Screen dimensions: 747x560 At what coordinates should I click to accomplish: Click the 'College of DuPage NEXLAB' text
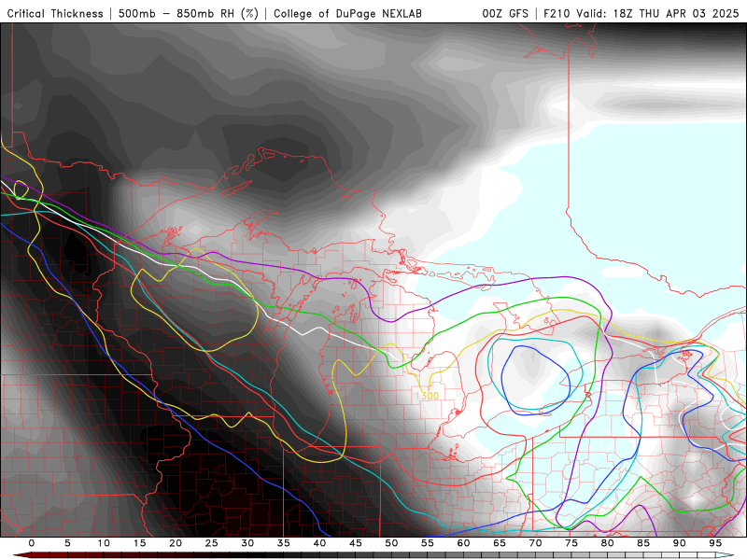(x=347, y=14)
